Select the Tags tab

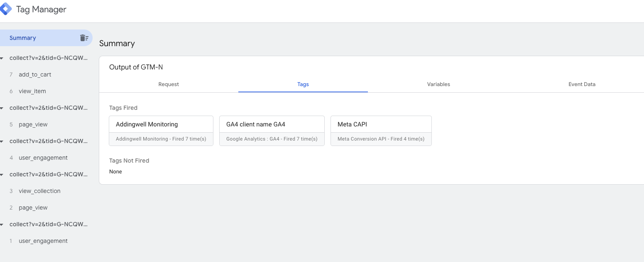tap(303, 84)
